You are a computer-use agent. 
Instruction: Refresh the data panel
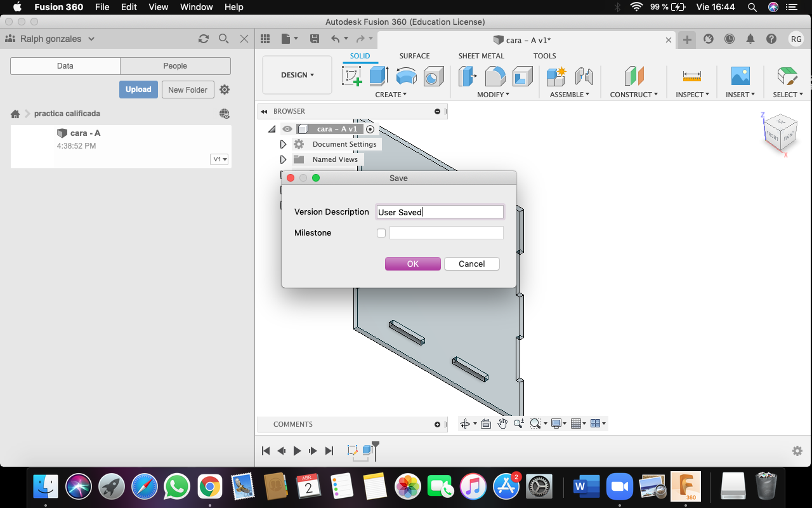204,39
